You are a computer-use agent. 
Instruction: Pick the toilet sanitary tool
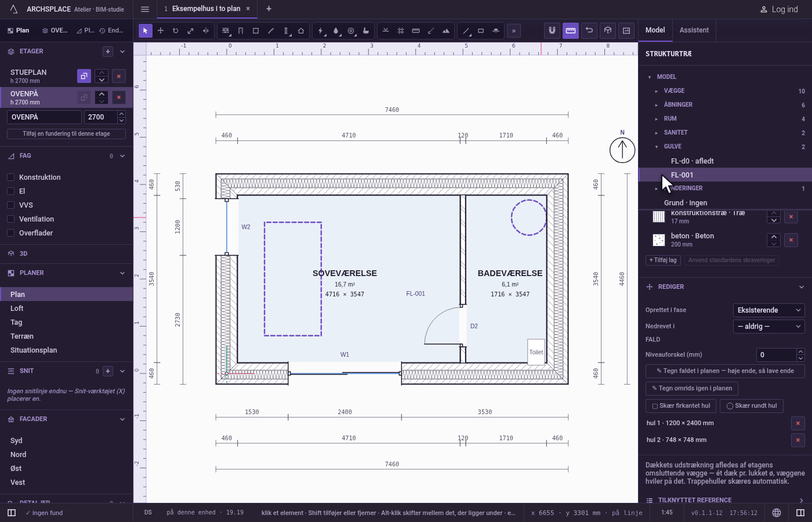coord(366,31)
